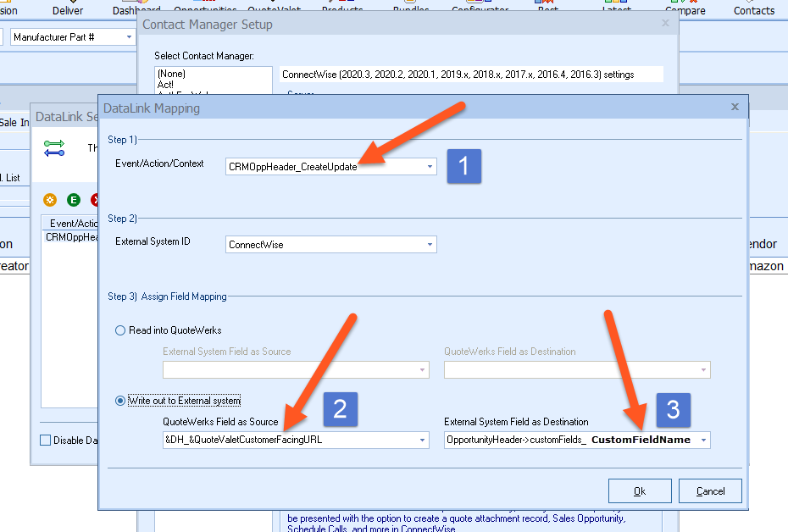Select Write out to External system radio
Viewport: 788px width, 532px height.
pos(120,401)
